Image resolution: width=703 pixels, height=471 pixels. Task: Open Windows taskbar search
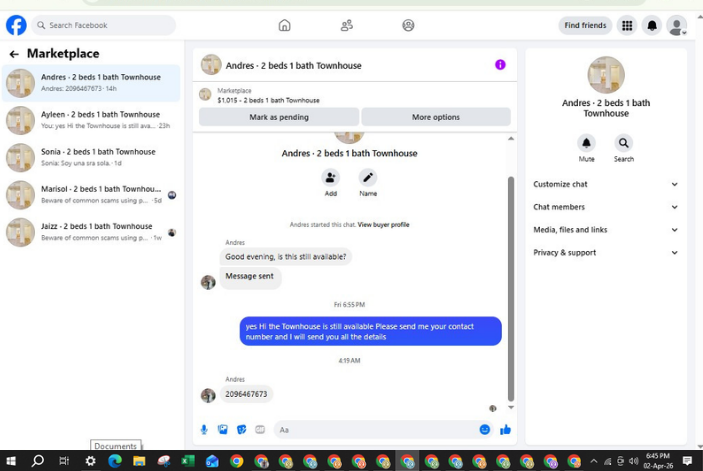(x=38, y=461)
